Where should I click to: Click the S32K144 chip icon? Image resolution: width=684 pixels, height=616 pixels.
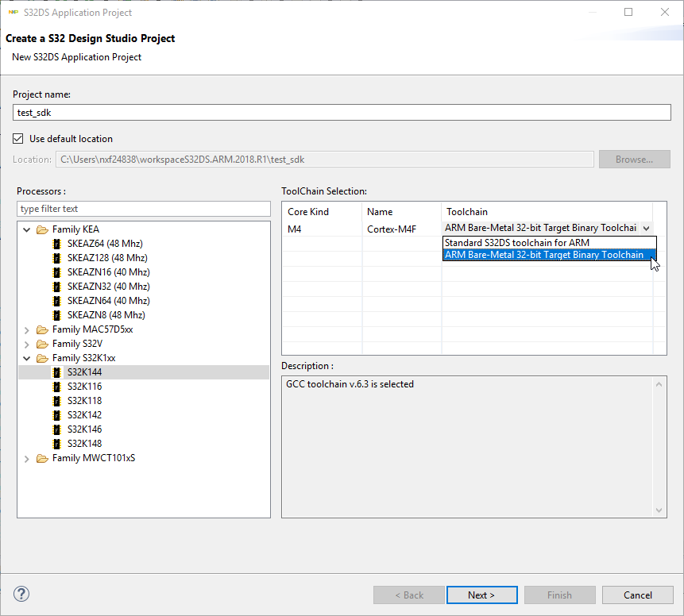(56, 372)
